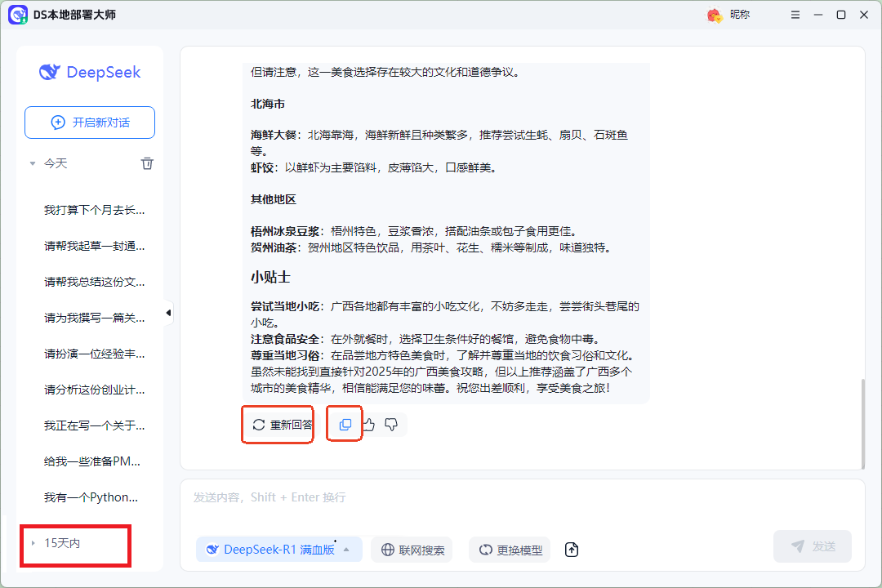Give the answer a thumbs down
The height and width of the screenshot is (588, 882).
click(391, 425)
